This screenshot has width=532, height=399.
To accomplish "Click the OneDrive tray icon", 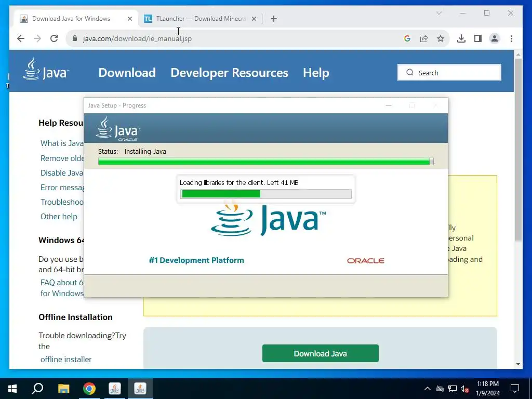I will (x=440, y=389).
